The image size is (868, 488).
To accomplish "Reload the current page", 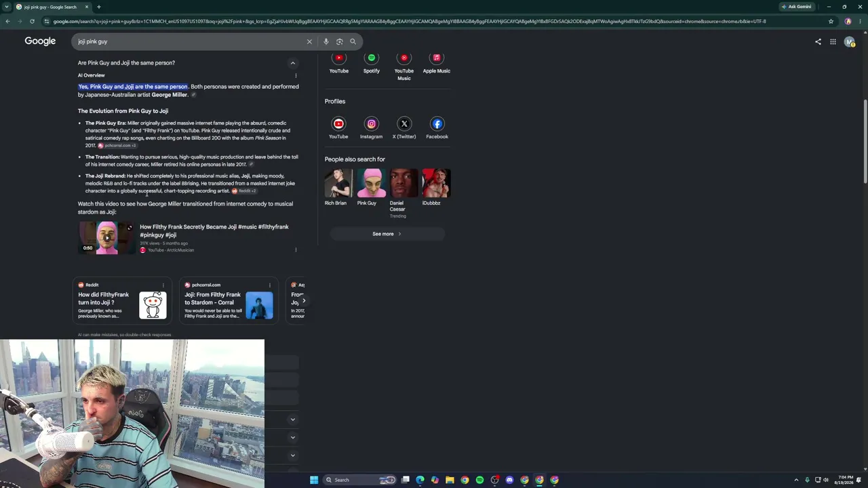I will (x=32, y=21).
